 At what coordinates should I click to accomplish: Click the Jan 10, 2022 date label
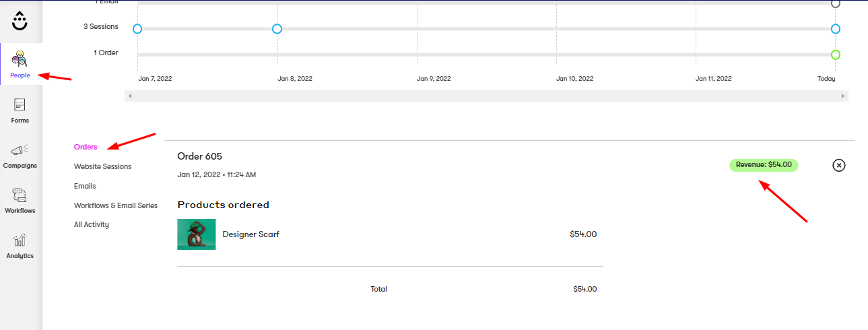click(x=575, y=79)
